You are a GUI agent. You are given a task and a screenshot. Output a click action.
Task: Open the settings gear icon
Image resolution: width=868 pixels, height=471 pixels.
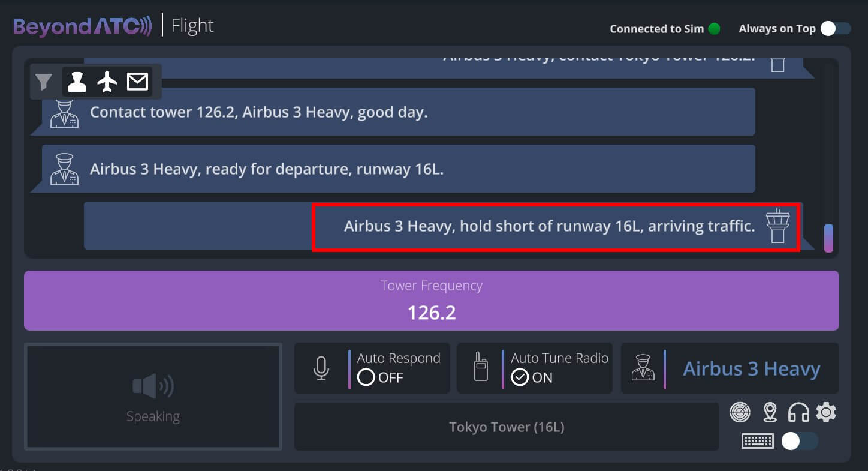pos(826,412)
